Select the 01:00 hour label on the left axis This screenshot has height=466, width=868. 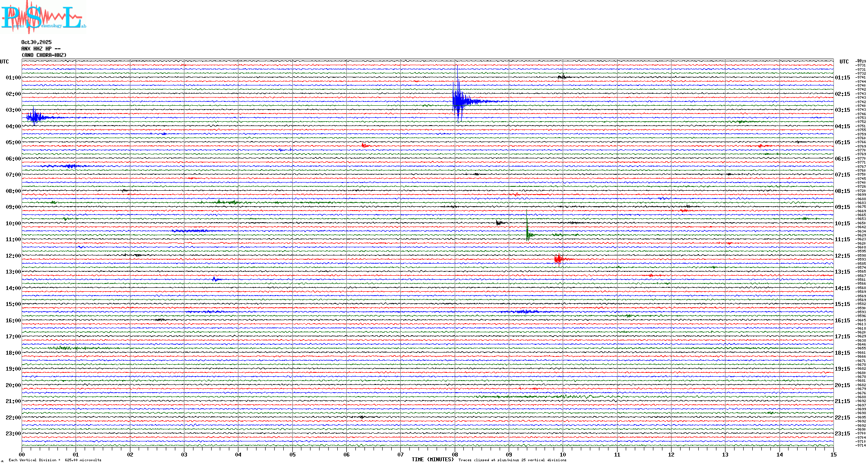[13, 78]
